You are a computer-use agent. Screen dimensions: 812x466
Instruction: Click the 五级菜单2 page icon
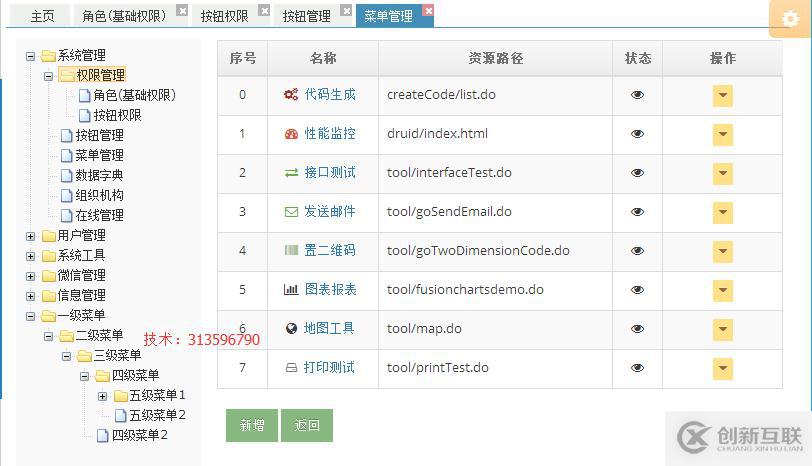tap(120, 415)
